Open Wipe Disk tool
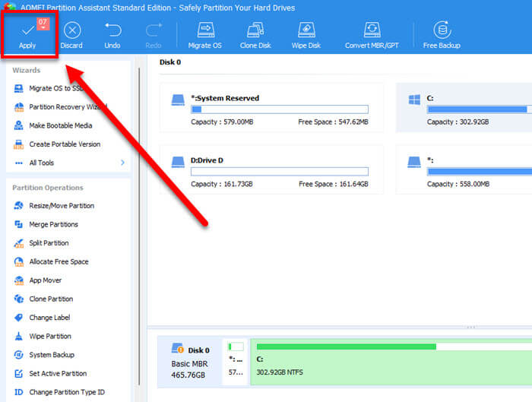This screenshot has width=532, height=402. pos(306,35)
